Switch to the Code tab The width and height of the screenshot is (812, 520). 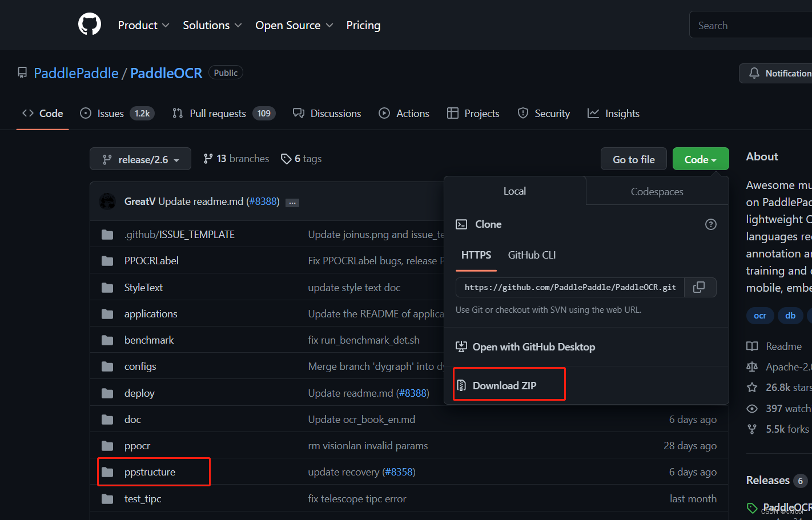coord(43,114)
